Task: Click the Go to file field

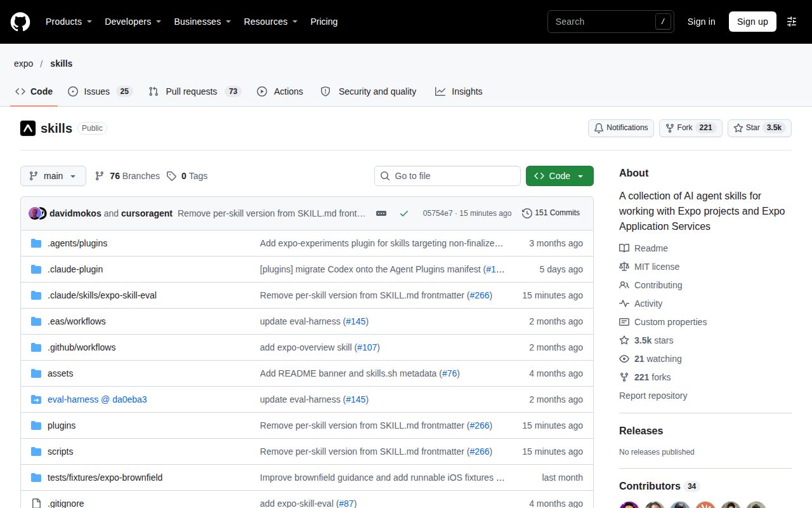Action: pos(447,176)
